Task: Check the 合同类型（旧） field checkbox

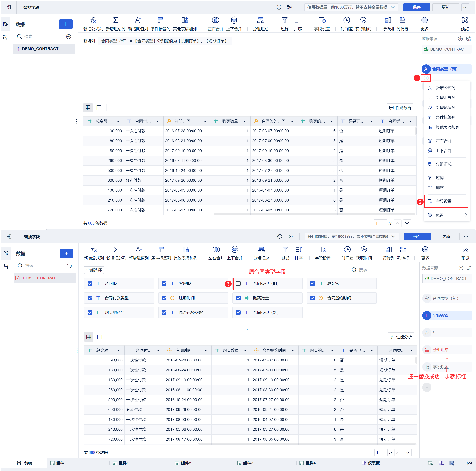Action: pos(238,283)
